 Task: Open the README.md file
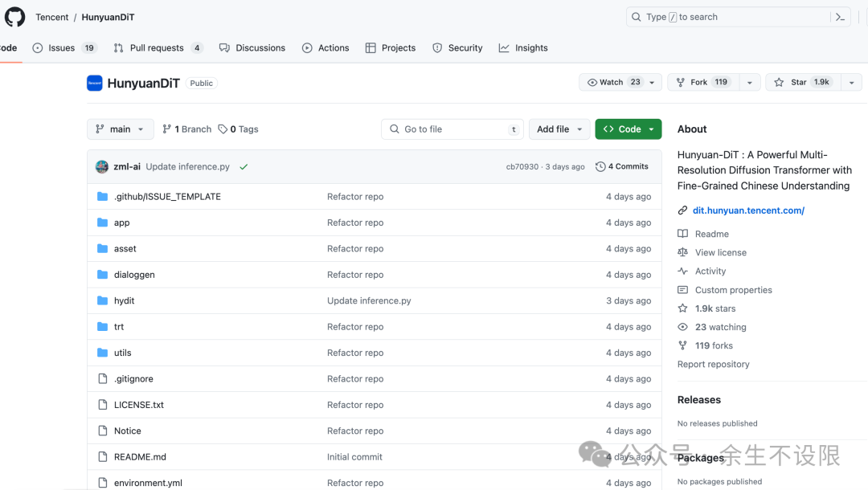pyautogui.click(x=140, y=457)
